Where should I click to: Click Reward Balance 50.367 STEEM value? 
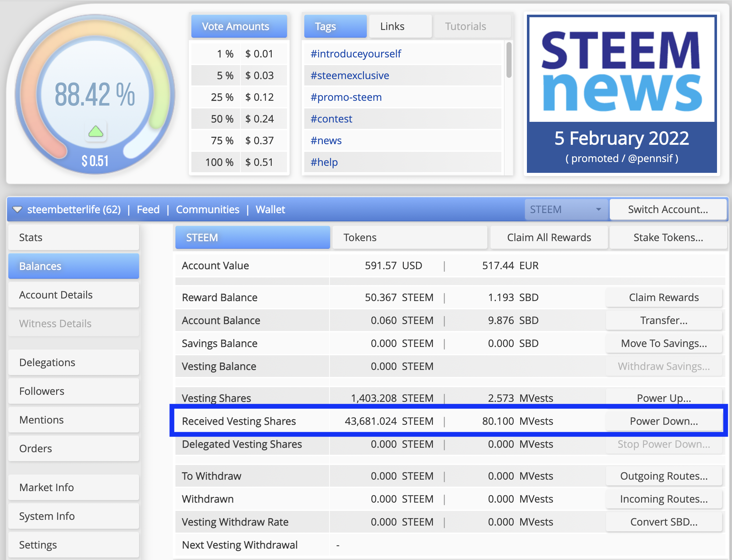(x=399, y=297)
